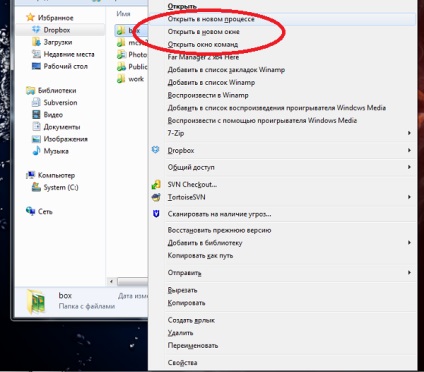424x372 pixels.
Task: Click the Photos folder icon
Action: coord(121,55)
